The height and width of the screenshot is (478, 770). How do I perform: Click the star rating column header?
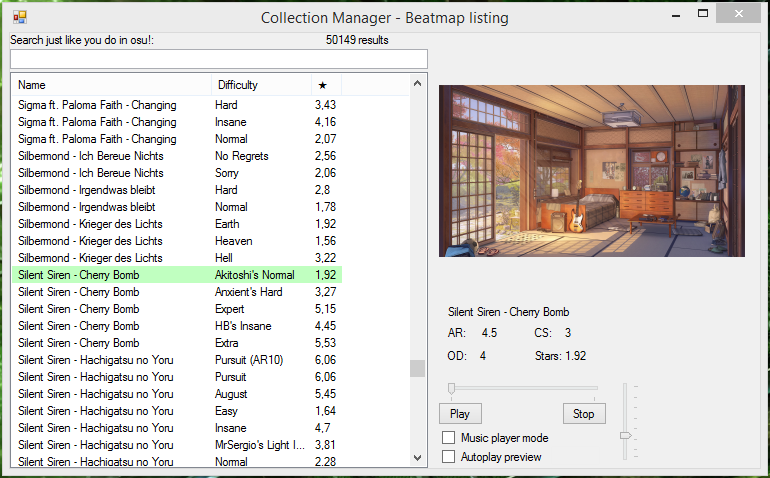point(326,85)
